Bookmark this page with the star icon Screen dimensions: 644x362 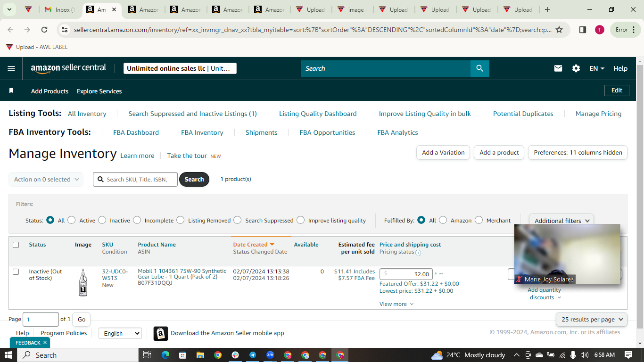pyautogui.click(x=559, y=30)
